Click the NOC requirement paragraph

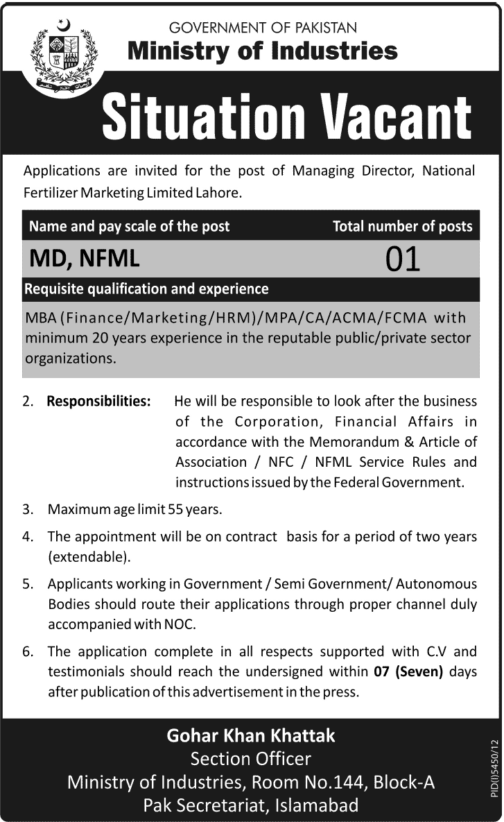pyautogui.click(x=262, y=604)
